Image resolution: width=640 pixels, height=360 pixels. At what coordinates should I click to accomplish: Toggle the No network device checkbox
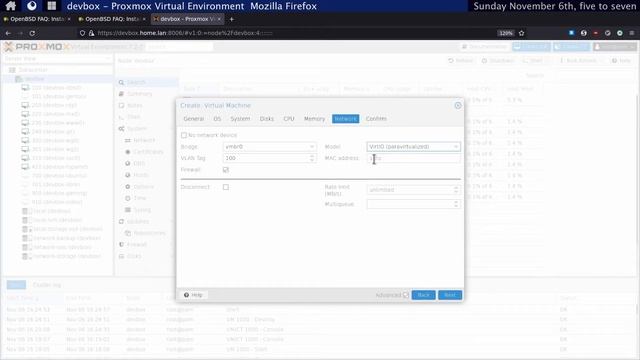point(184,135)
